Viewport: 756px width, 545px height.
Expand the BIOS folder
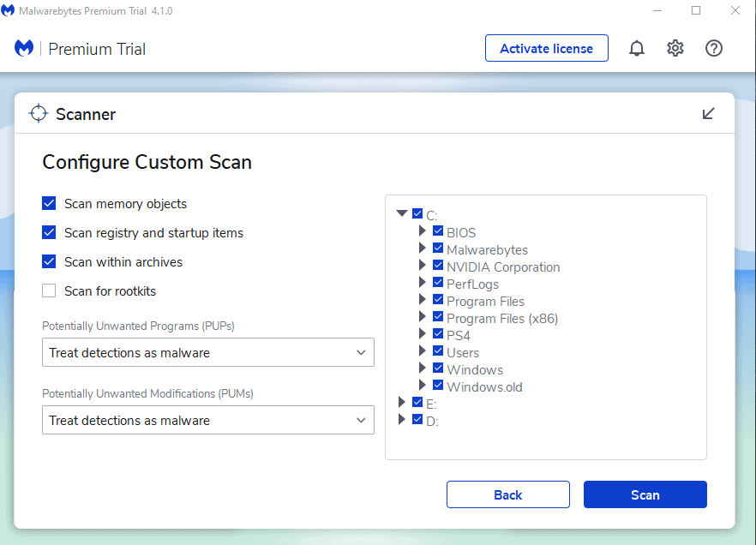tap(422, 231)
